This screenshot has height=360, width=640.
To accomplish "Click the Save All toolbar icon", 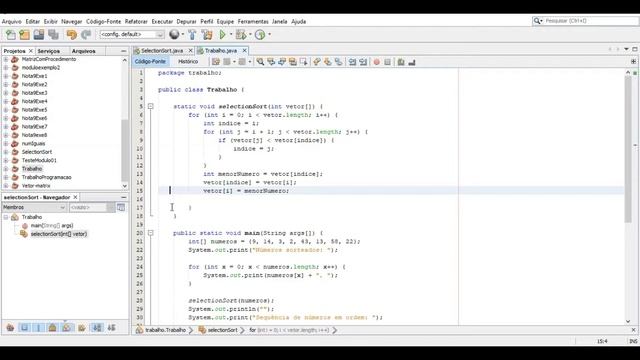I will point(53,35).
